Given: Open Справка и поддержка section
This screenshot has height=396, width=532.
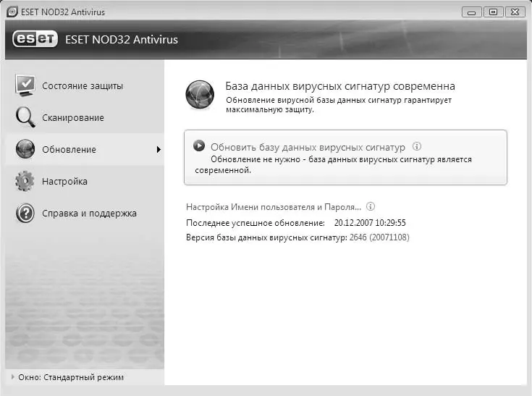Looking at the screenshot, I should point(85,214).
